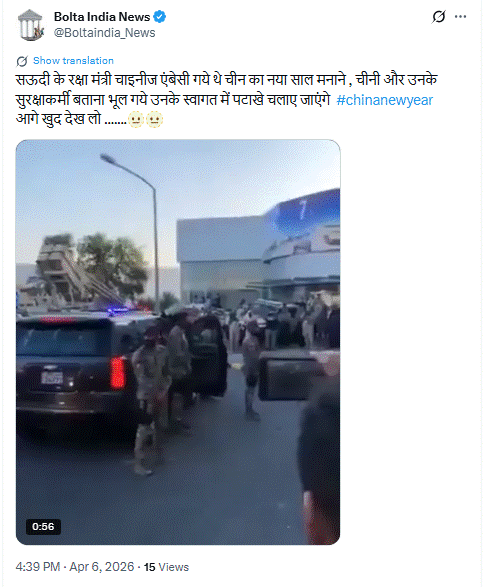Click the Grok icon at top right
This screenshot has height=587, width=487.
438,16
